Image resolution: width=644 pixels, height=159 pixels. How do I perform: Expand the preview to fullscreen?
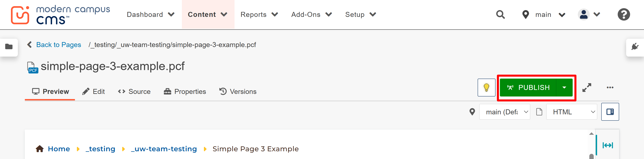click(x=587, y=87)
